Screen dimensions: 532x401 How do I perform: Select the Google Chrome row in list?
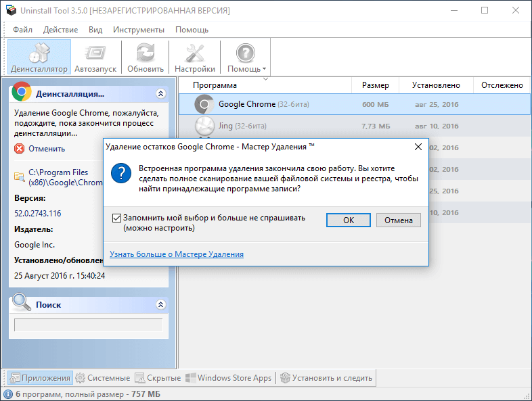pyautogui.click(x=354, y=104)
